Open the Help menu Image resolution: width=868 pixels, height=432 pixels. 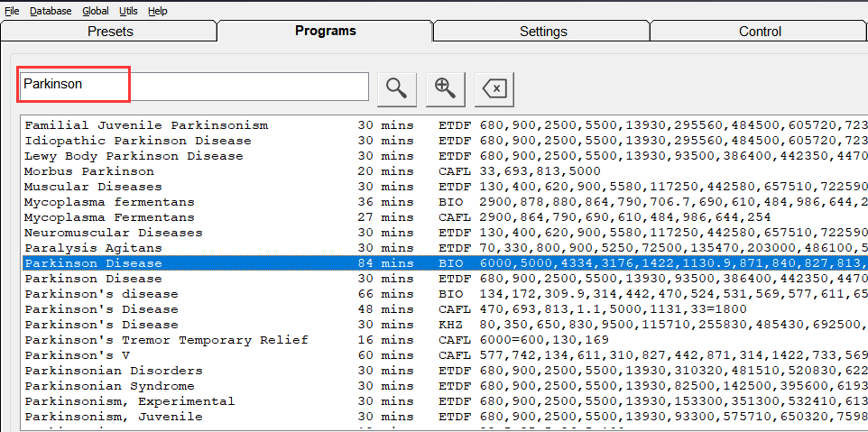coord(158,11)
